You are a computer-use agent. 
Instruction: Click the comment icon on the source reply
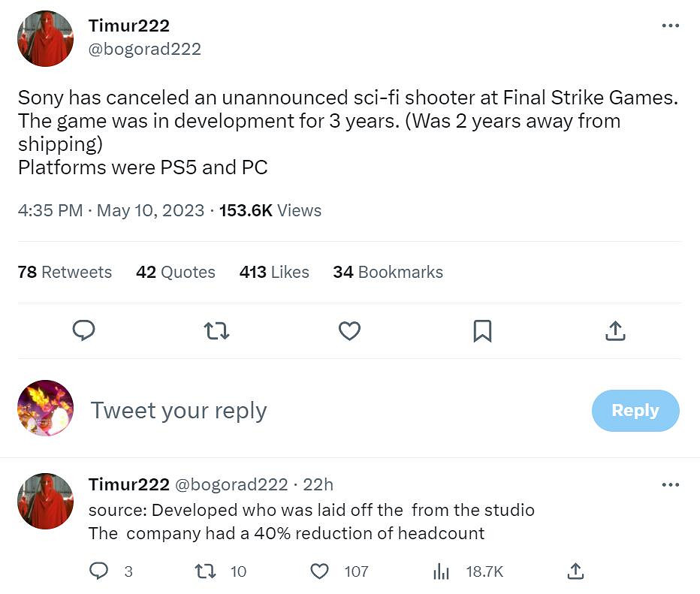coord(99,571)
